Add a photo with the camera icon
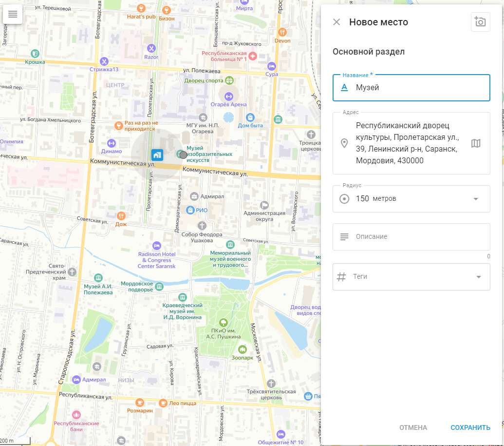The width and height of the screenshot is (504, 446). pos(480,22)
